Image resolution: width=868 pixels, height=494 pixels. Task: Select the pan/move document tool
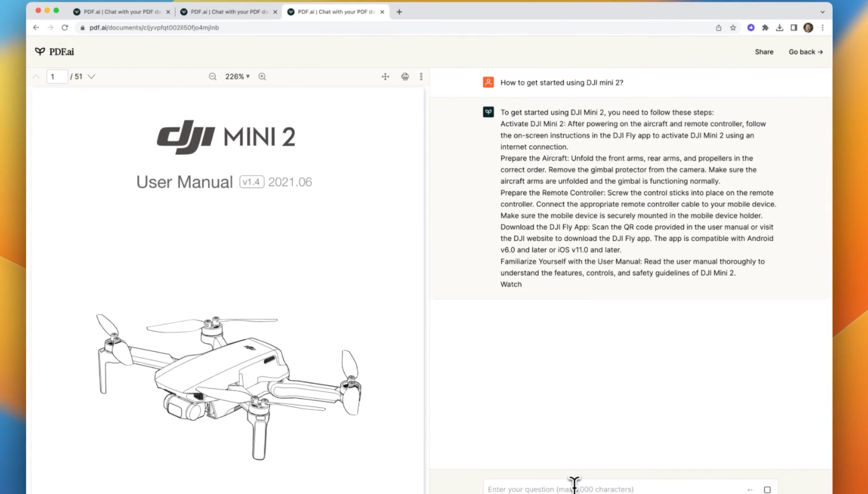(x=385, y=76)
